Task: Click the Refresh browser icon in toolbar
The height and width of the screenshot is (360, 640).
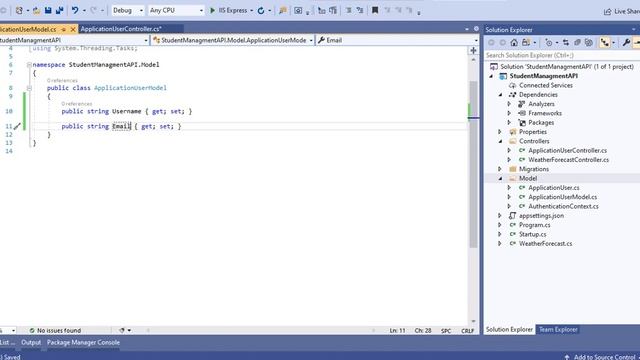Action: coord(261,11)
